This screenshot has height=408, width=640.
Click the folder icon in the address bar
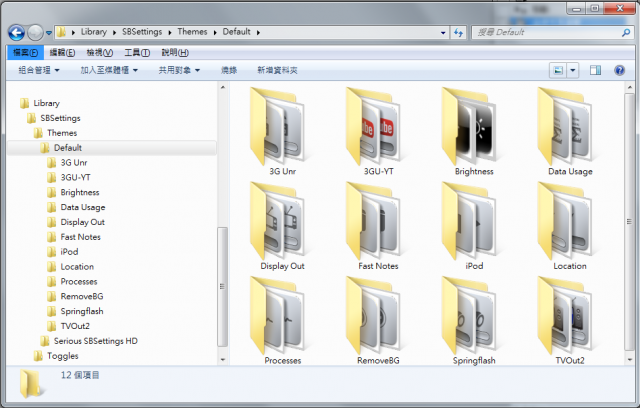coord(61,32)
